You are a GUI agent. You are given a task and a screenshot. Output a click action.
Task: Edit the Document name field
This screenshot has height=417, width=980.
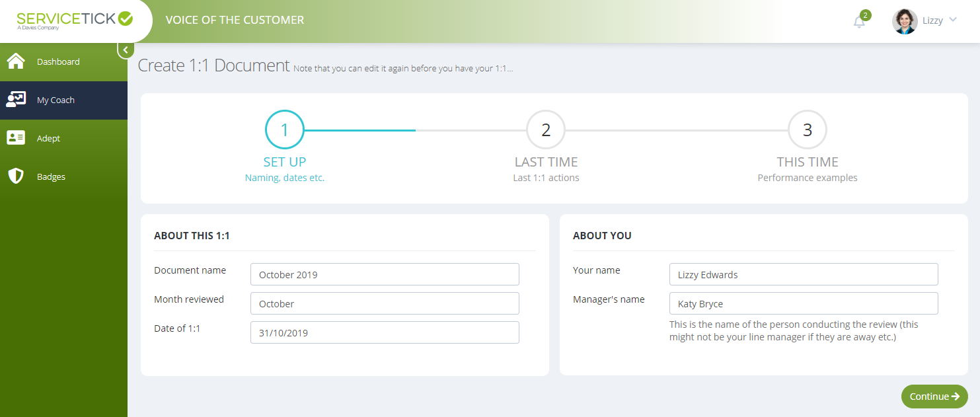point(385,274)
